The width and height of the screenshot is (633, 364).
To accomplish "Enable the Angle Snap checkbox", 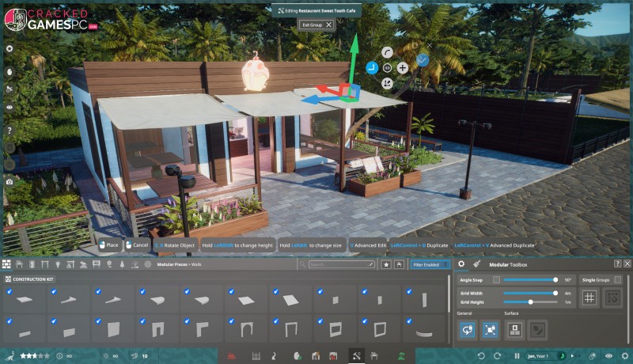I will point(496,280).
